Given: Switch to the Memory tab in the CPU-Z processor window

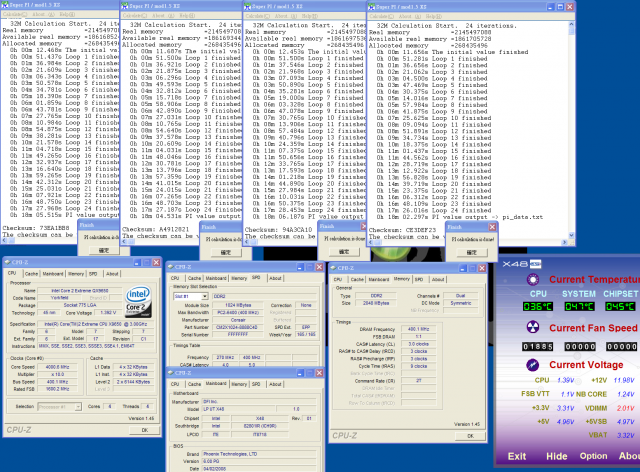Looking at the screenshot, I should pyautogui.click(x=76, y=274).
